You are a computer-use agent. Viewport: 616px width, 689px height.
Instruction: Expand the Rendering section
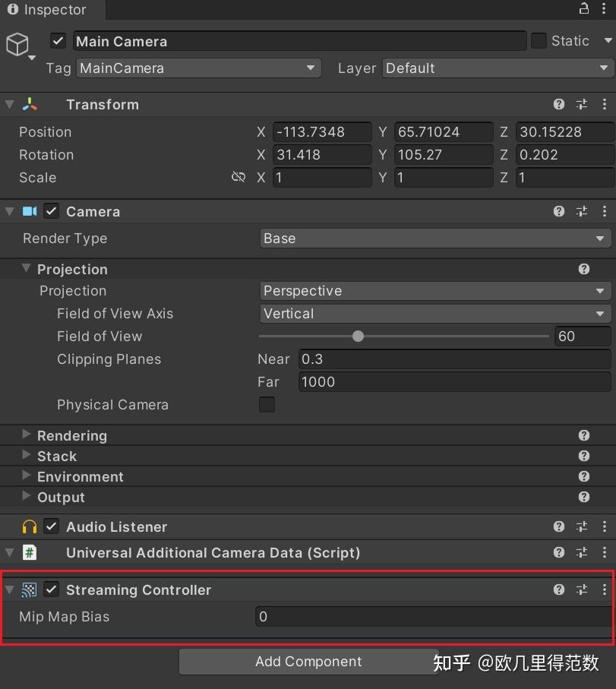pyautogui.click(x=26, y=435)
